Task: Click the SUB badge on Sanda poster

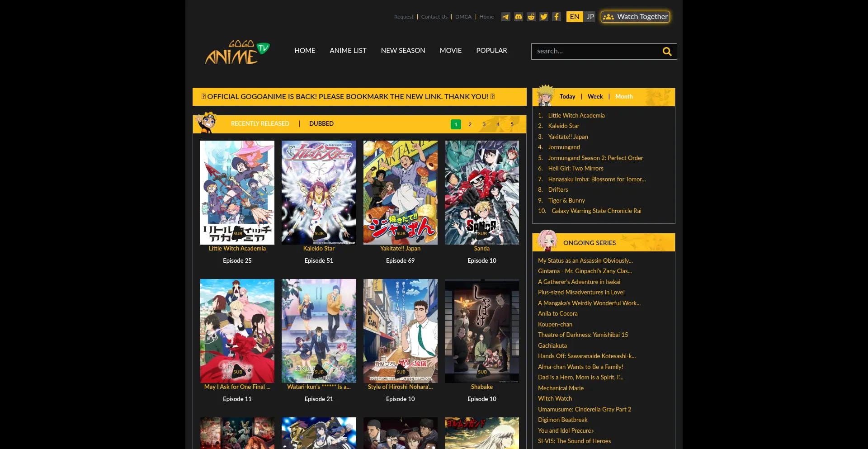Action: tap(482, 233)
